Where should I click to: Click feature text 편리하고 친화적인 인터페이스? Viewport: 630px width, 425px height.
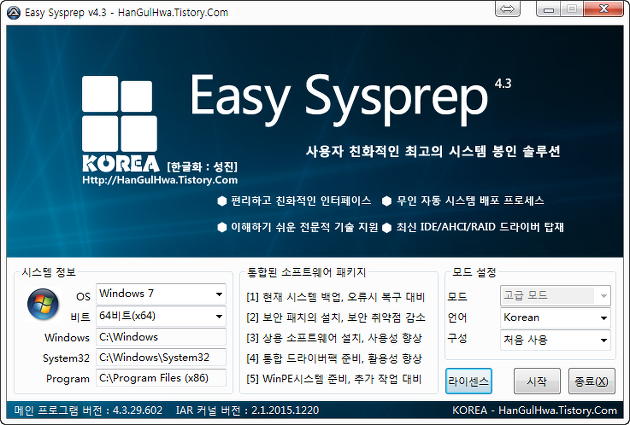pos(301,200)
